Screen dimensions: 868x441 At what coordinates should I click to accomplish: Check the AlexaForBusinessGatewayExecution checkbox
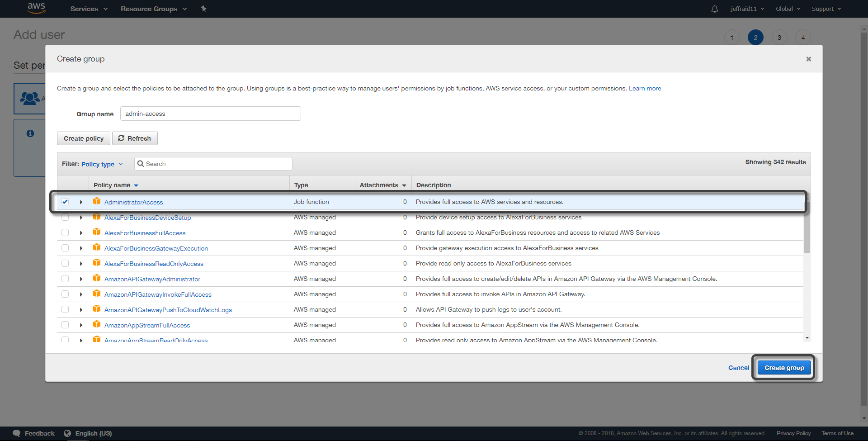pyautogui.click(x=65, y=248)
